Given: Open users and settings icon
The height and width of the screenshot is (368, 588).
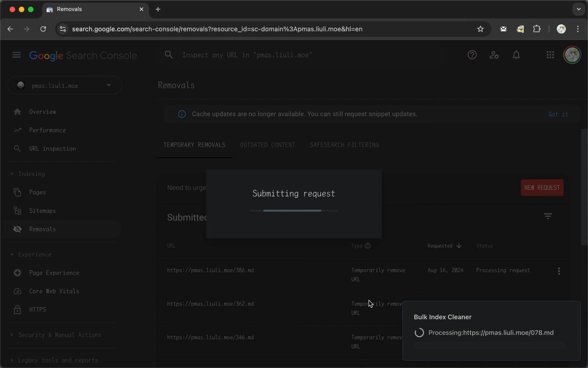Looking at the screenshot, I should click(494, 55).
